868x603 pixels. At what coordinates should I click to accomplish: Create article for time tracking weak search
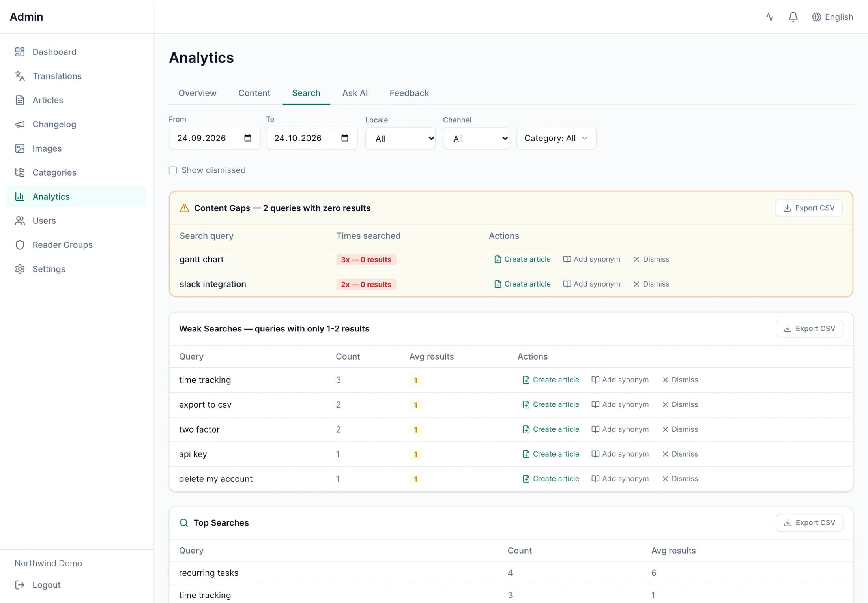551,380
